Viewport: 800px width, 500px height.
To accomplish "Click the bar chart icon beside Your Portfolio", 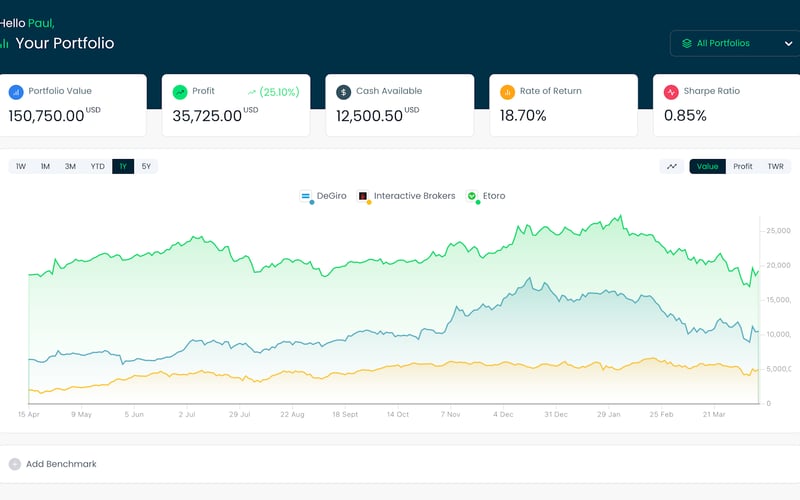I will coord(4,43).
